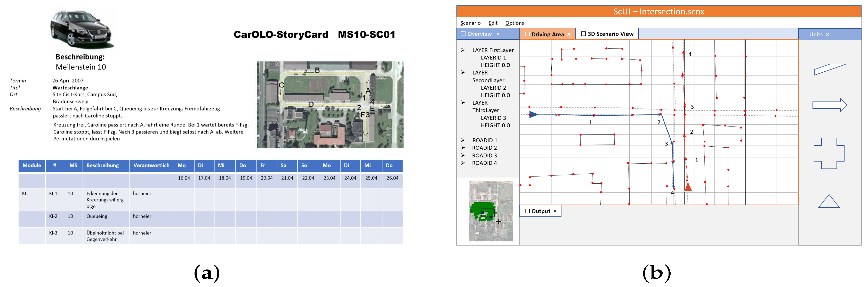Toggle the Overview panel checkbox

(463, 34)
